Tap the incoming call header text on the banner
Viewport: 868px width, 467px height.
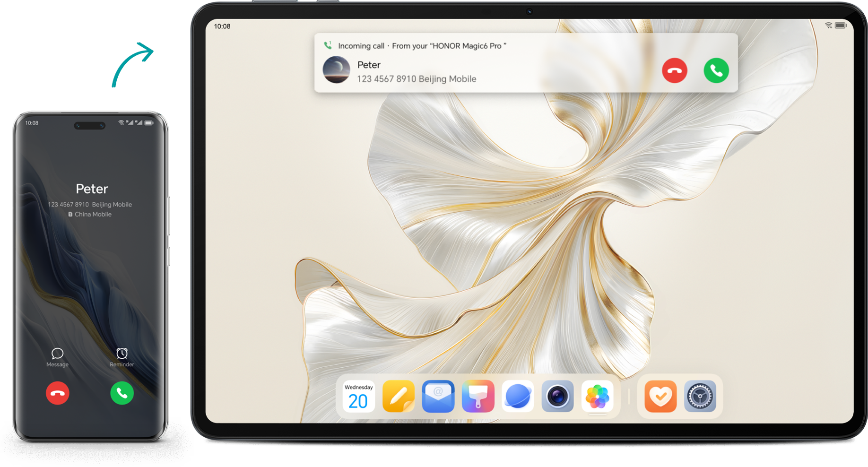(x=422, y=46)
